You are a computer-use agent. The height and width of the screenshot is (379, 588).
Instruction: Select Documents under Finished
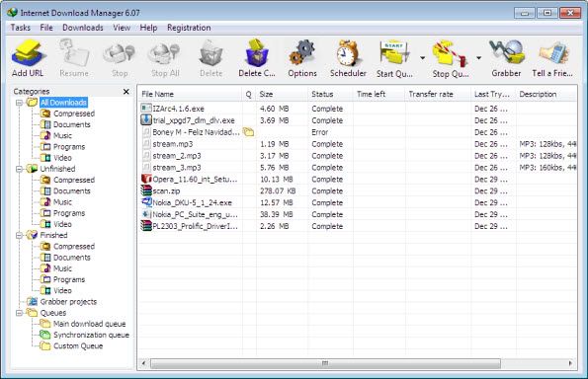(x=72, y=258)
